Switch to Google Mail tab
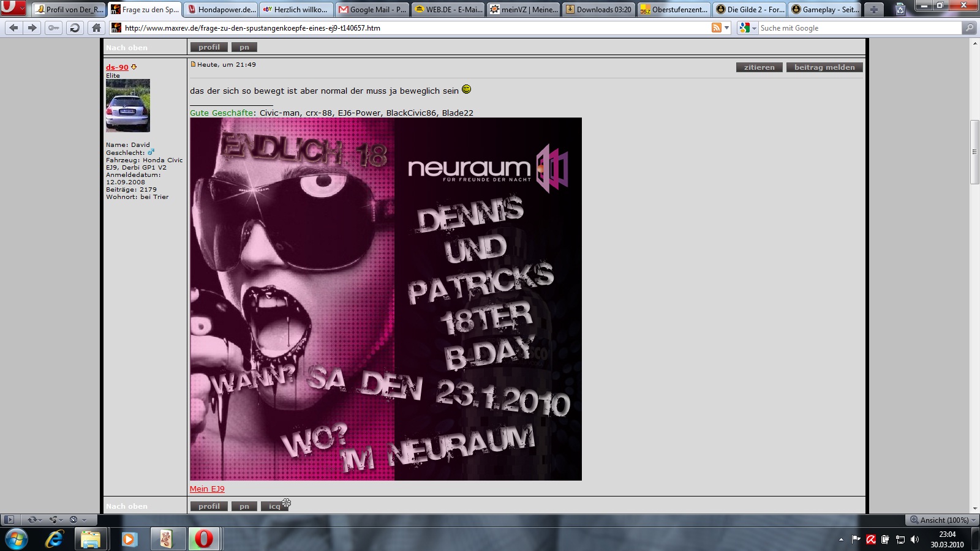 point(373,9)
